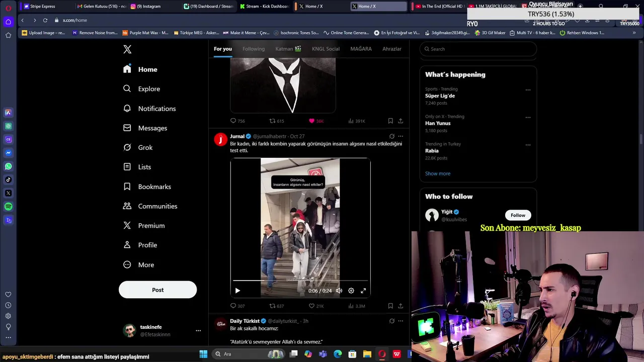This screenshot has height=362, width=644.
Task: Mute the Jurnal video volume
Action: coord(339,291)
